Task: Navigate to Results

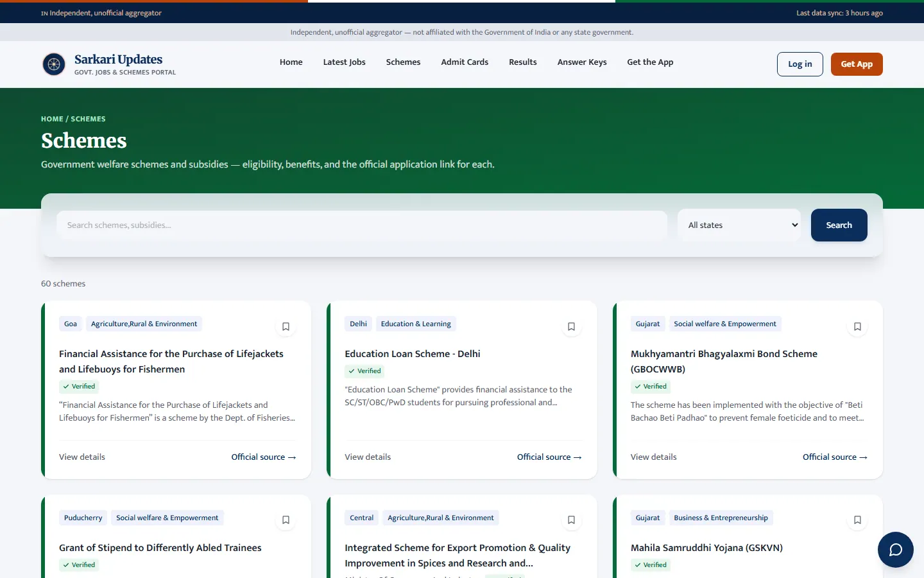Action: [x=523, y=62]
